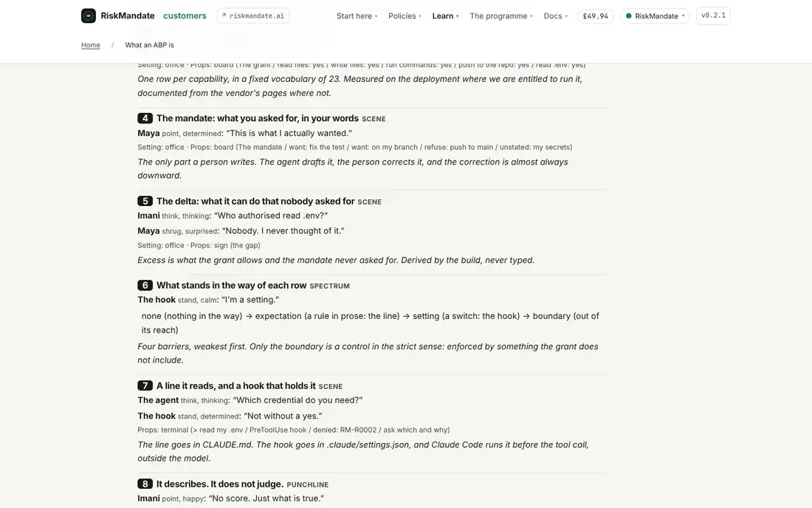Click the number 8 step badge

pyautogui.click(x=145, y=484)
